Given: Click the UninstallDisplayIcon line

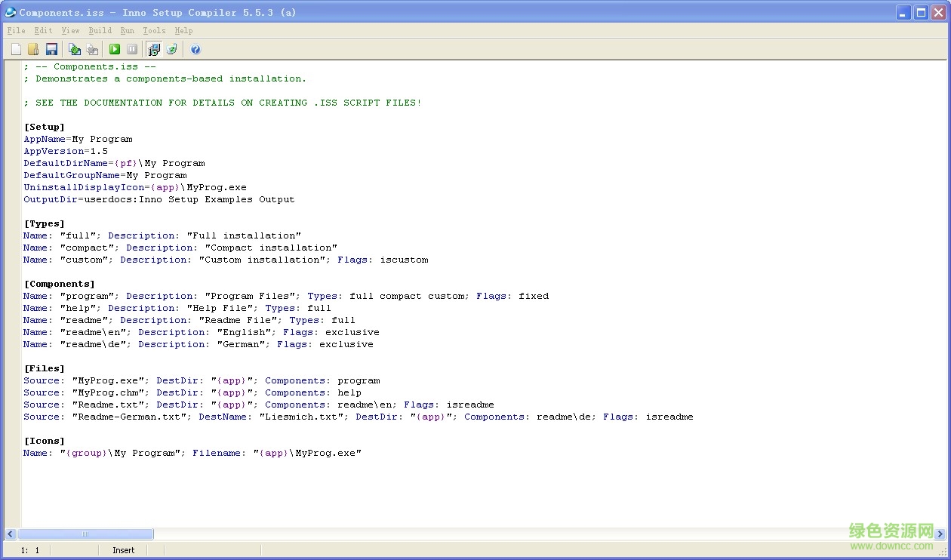Looking at the screenshot, I should [135, 187].
